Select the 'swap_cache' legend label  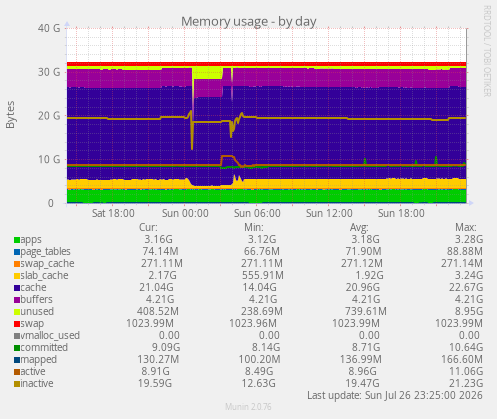tap(47, 264)
